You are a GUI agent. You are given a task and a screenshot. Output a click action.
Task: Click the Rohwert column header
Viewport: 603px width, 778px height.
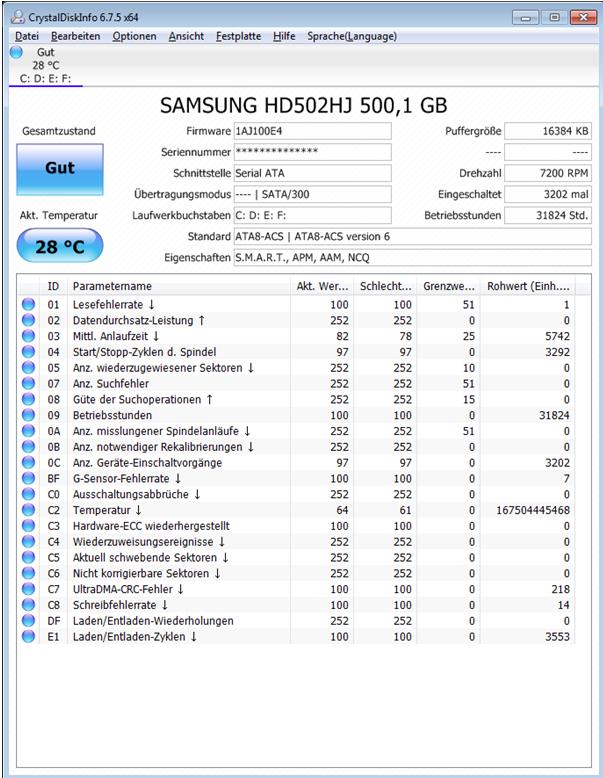(528, 286)
